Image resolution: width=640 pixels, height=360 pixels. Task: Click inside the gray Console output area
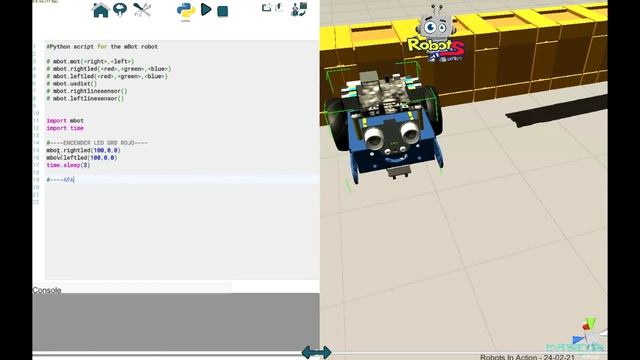point(176,322)
